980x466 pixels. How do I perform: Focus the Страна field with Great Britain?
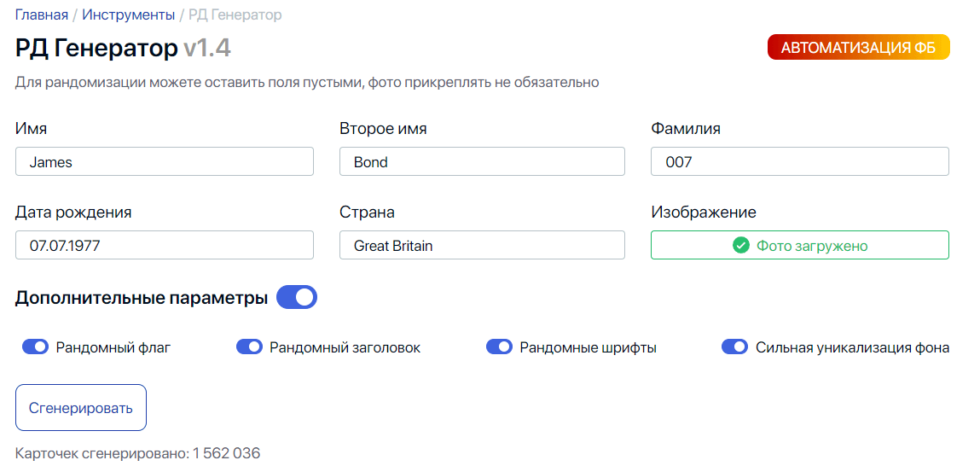click(x=482, y=245)
